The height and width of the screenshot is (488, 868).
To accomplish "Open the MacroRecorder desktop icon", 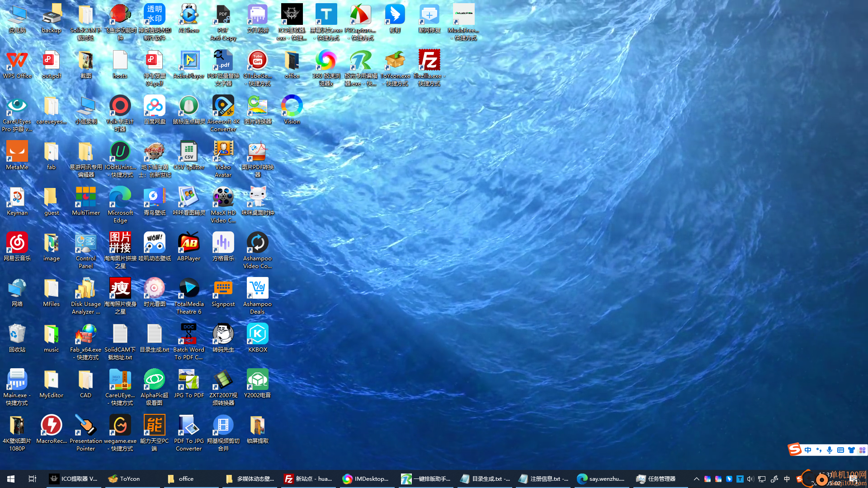I will 52,430.
